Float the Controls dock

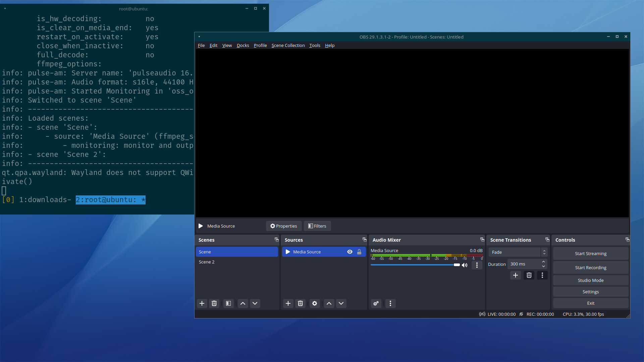point(628,240)
